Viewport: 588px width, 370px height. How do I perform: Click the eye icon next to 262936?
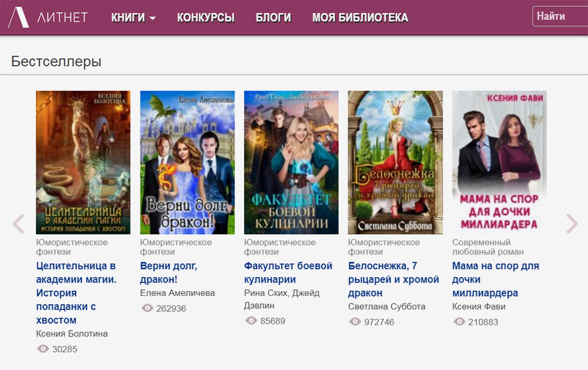148,308
